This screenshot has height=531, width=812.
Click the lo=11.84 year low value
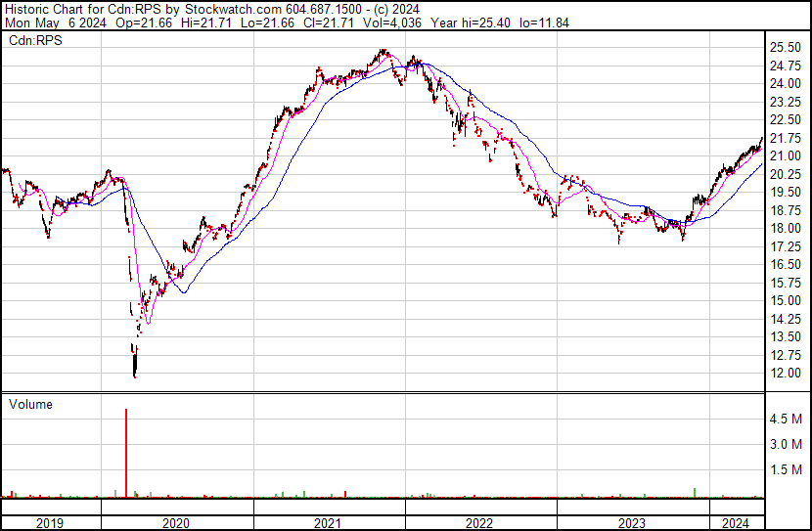pyautogui.click(x=544, y=22)
